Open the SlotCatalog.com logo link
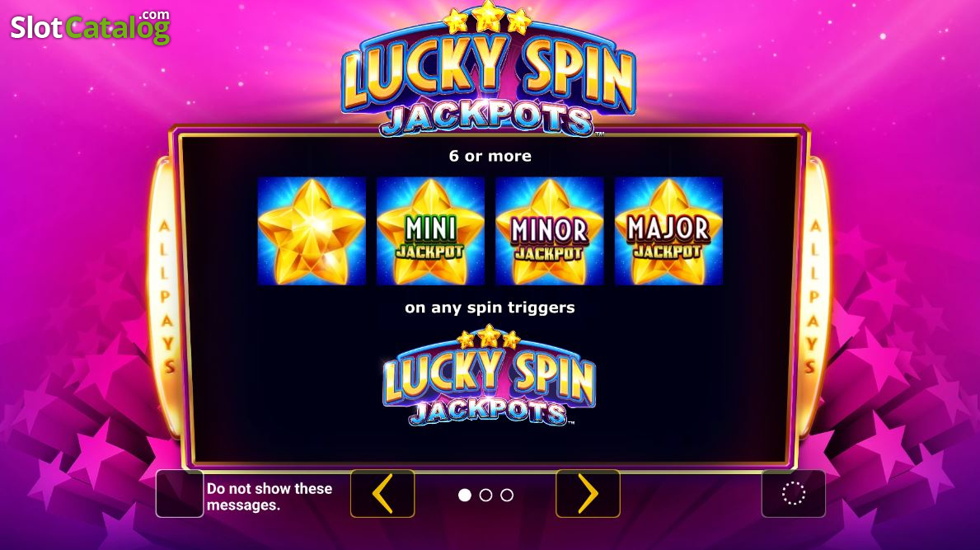980x550 pixels. 90,26
